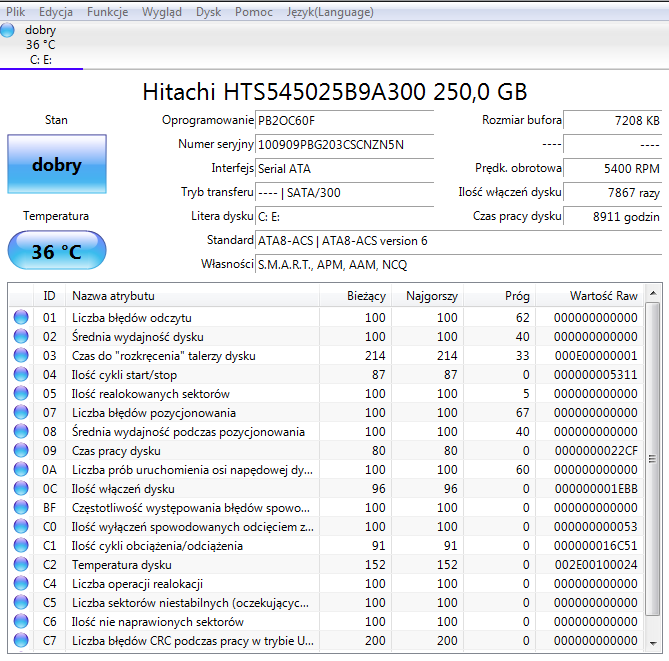This screenshot has width=669, height=661.
Task: Click status icon for Liczba operacji realokacji
Action: tap(21, 583)
